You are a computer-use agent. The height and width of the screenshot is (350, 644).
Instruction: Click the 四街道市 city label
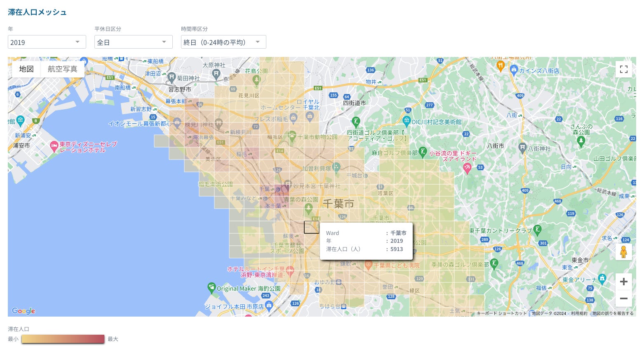point(355,103)
